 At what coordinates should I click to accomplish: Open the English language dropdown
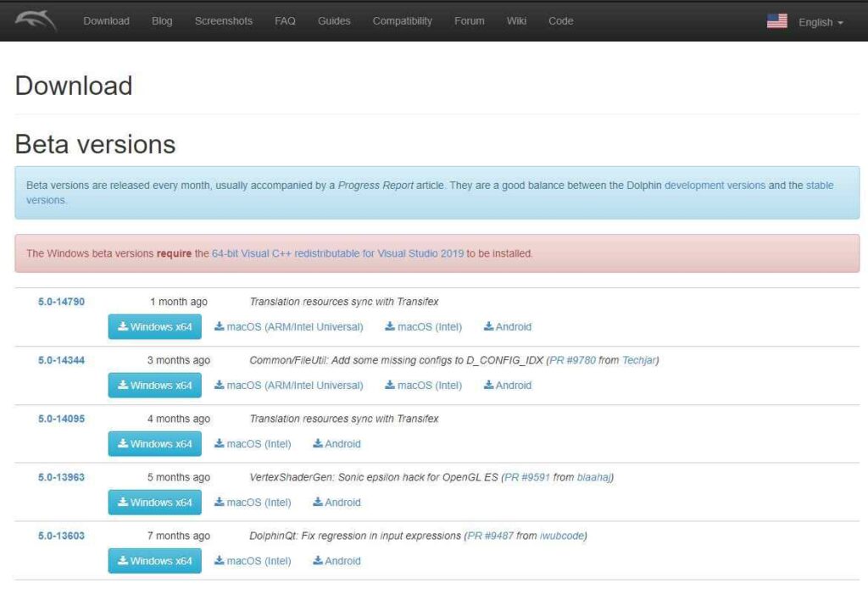coord(820,22)
